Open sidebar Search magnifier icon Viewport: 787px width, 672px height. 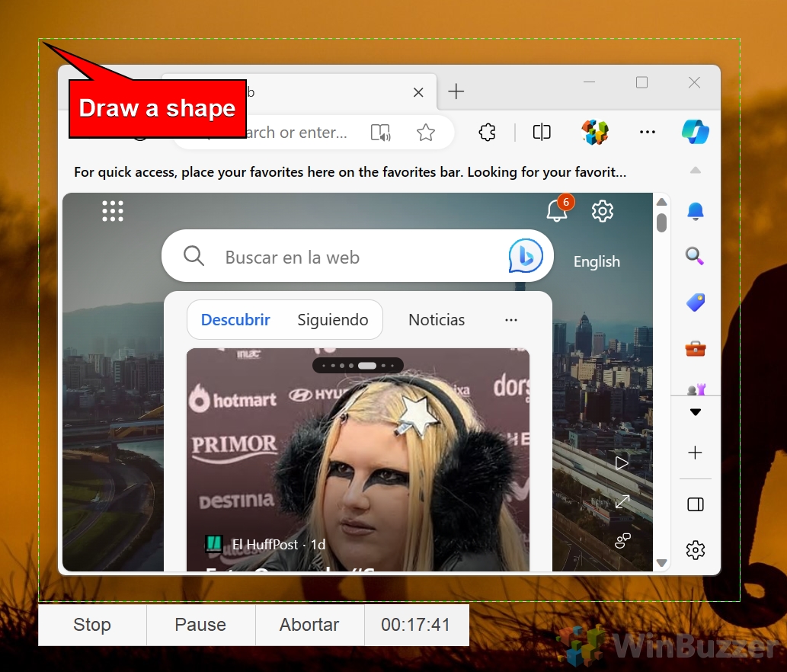(x=695, y=256)
